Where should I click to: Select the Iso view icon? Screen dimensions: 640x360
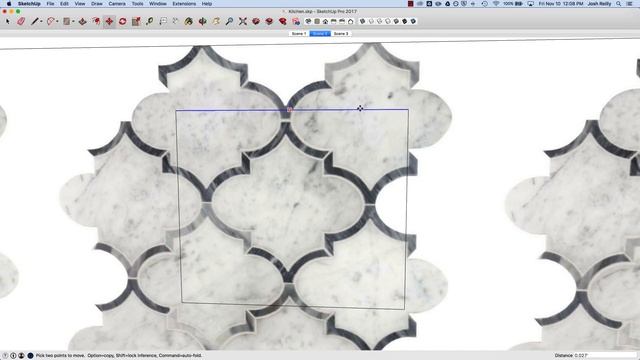coord(309,21)
